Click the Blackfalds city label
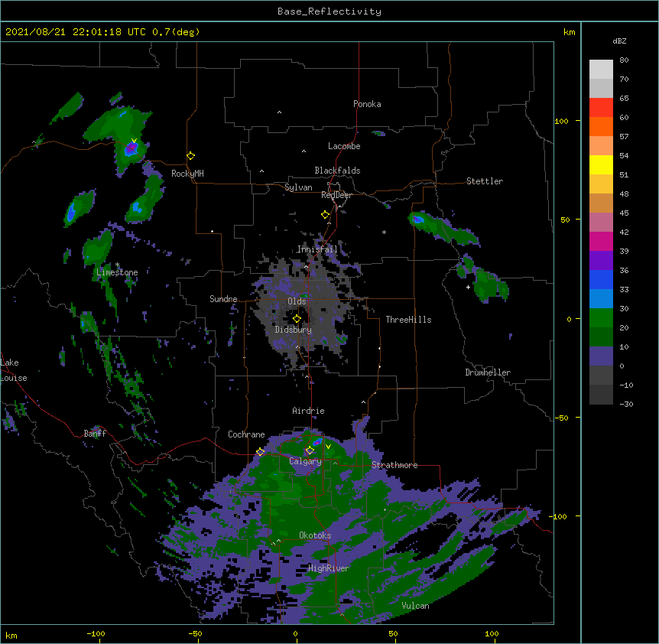This screenshot has height=644, width=659. (337, 171)
